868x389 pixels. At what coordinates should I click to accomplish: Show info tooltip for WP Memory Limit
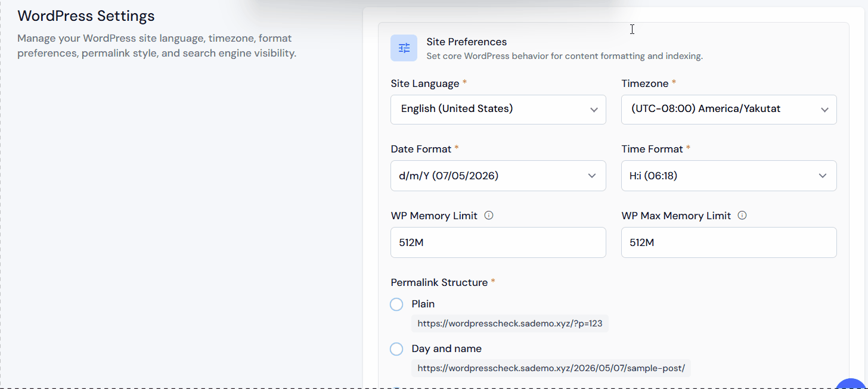489,216
